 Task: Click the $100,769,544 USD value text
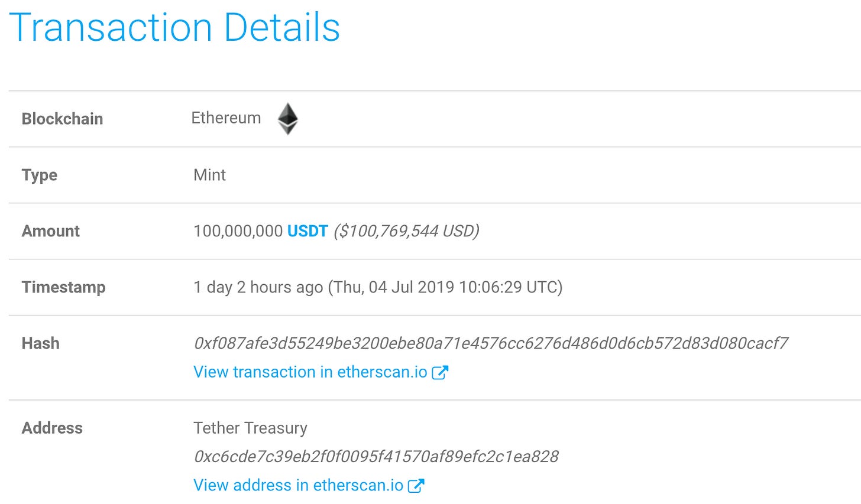406,231
